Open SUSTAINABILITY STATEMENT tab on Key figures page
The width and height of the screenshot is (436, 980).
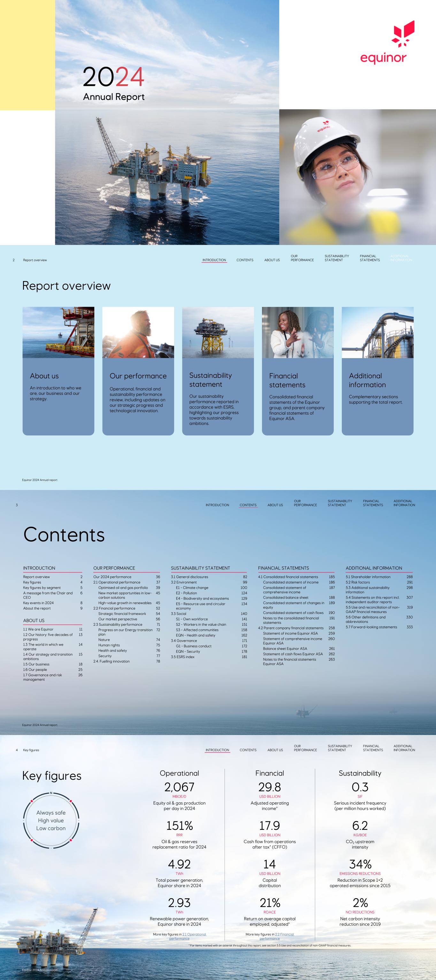point(337,748)
